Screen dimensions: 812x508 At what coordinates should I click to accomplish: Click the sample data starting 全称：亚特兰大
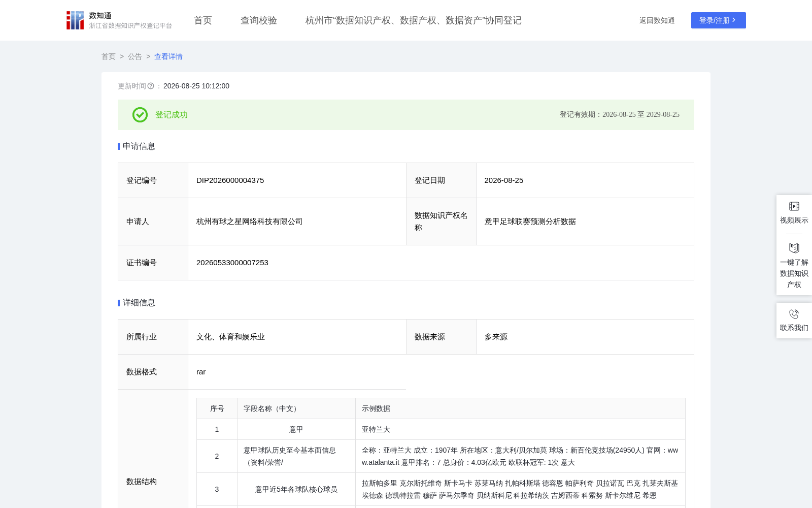point(520,456)
